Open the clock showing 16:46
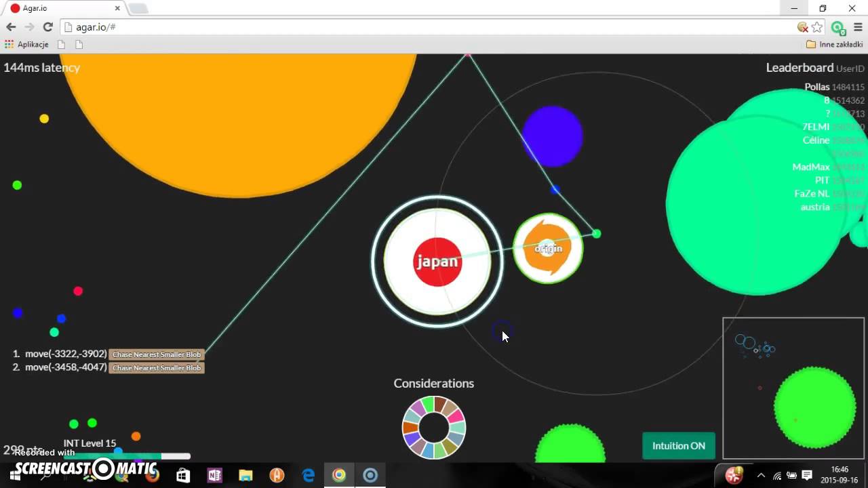Image resolution: width=868 pixels, height=488 pixels. click(840, 474)
